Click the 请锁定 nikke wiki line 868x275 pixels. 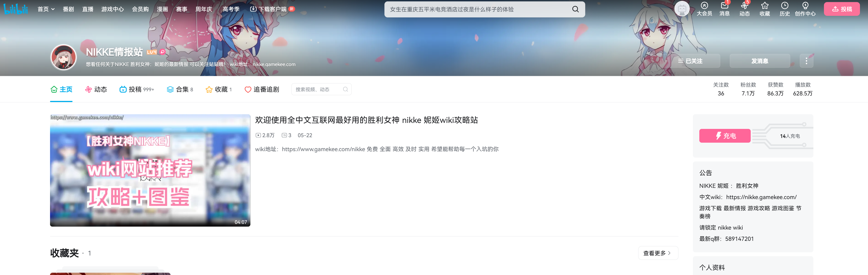721,228
